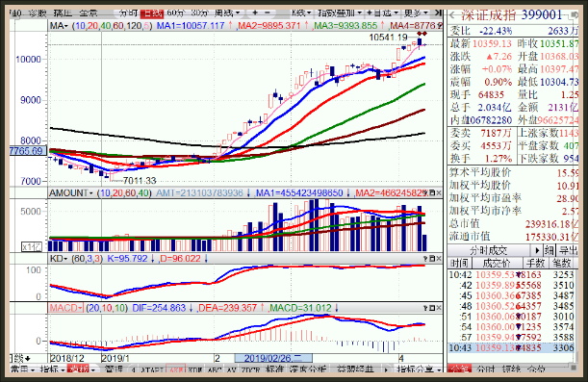This screenshot has height=382, width=588.
Task: Select 2019/02/26 date marker on timeline
Action: pos(273,358)
